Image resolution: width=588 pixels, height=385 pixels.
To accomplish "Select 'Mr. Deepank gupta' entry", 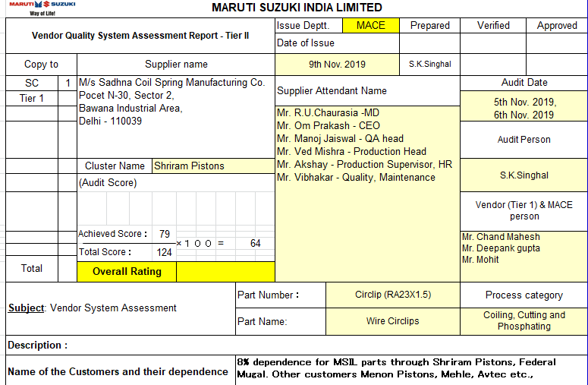I will click(501, 248).
